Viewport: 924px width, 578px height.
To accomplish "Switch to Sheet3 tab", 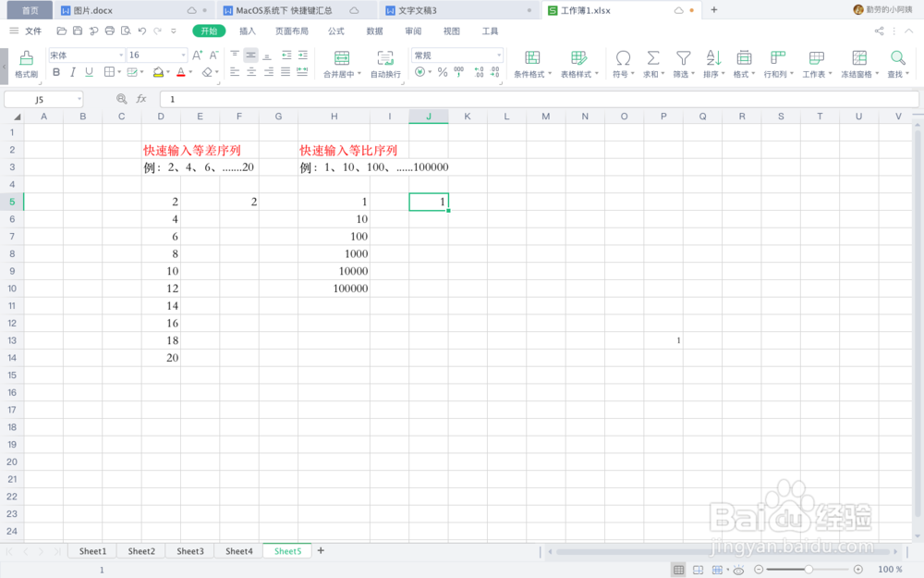I will click(x=190, y=551).
